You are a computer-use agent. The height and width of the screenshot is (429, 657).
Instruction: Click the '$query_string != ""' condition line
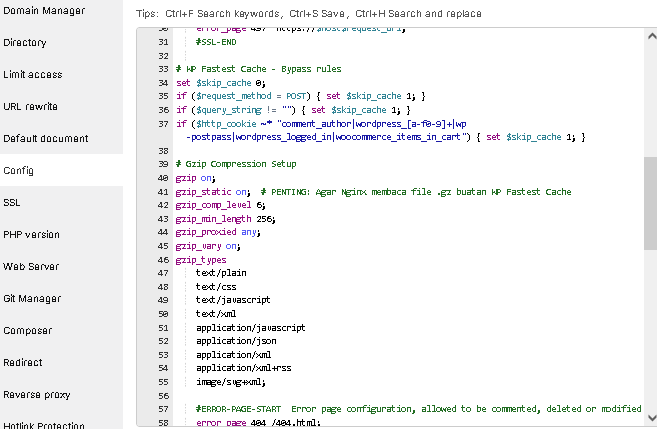pyautogui.click(x=293, y=110)
